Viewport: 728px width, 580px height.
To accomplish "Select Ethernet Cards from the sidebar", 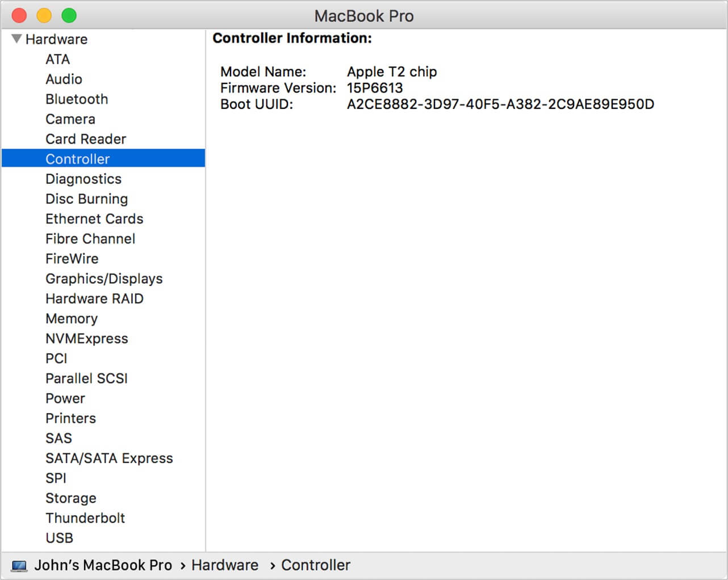I will 94,218.
